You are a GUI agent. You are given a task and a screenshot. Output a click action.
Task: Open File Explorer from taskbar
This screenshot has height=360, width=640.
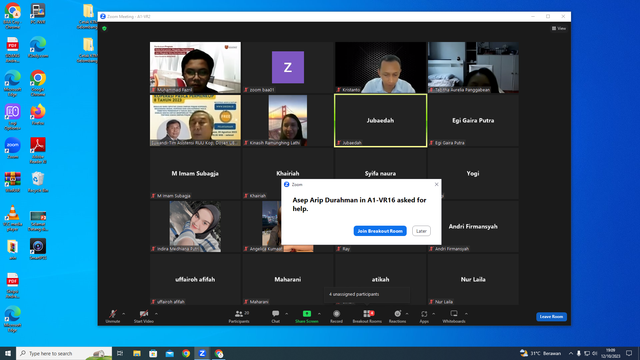137,353
